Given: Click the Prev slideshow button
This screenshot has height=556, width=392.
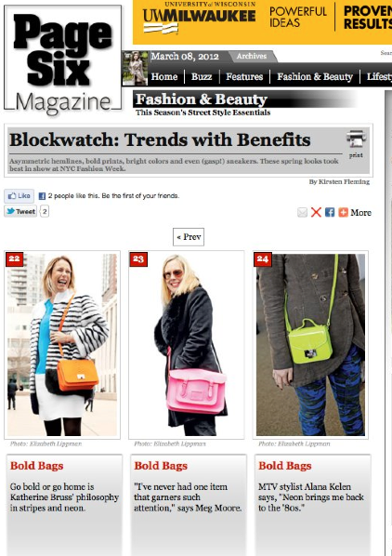Looking at the screenshot, I should [x=189, y=237].
